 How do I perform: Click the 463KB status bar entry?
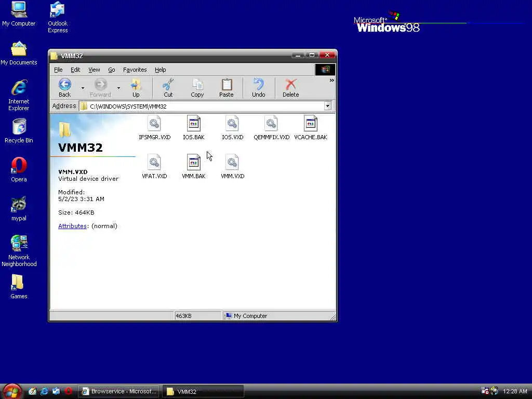[x=197, y=316]
